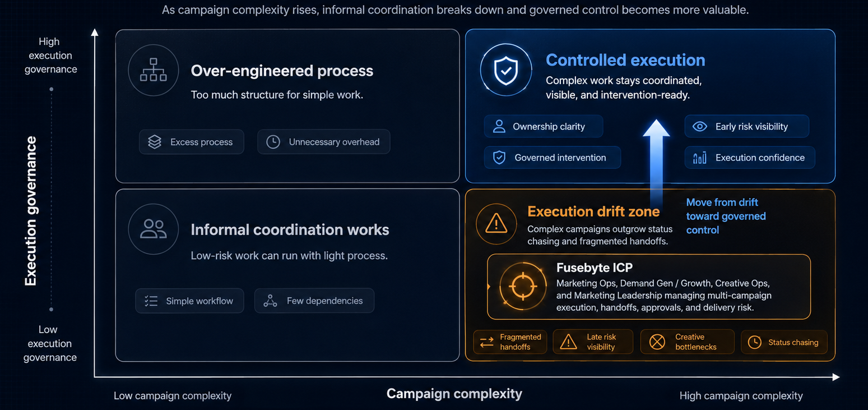
Task: Click the people icon by Informal coordination works
Action: coord(153,229)
